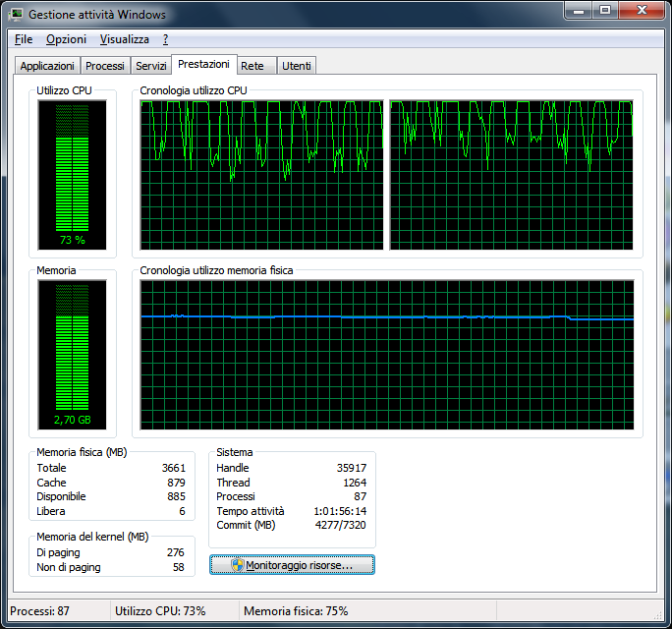Click status bar entry Processi: 87

click(39, 611)
